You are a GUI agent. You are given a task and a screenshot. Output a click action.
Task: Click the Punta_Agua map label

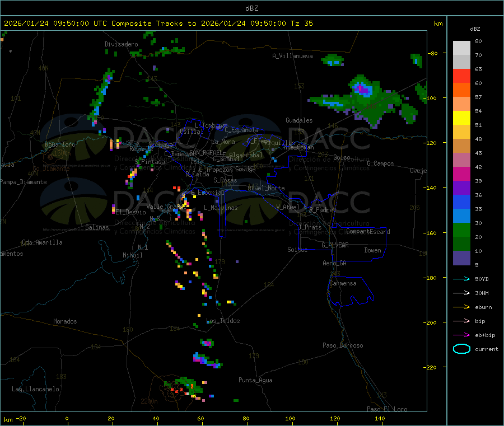(255, 380)
